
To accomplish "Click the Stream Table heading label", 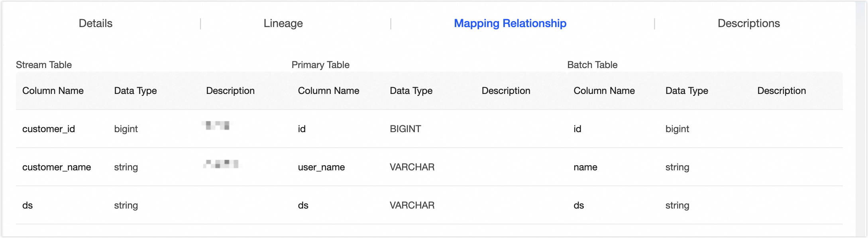I will 44,65.
